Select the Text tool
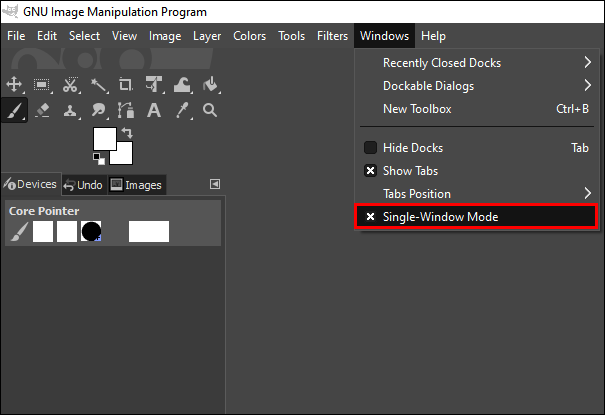 click(154, 110)
